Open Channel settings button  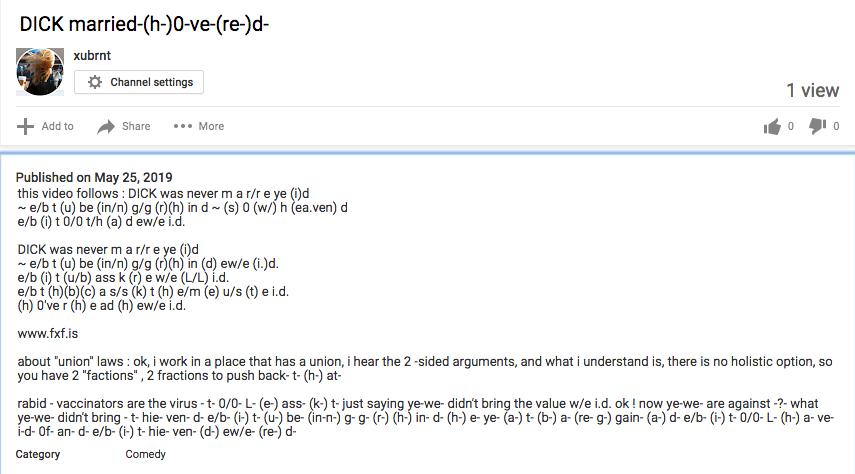[x=139, y=82]
